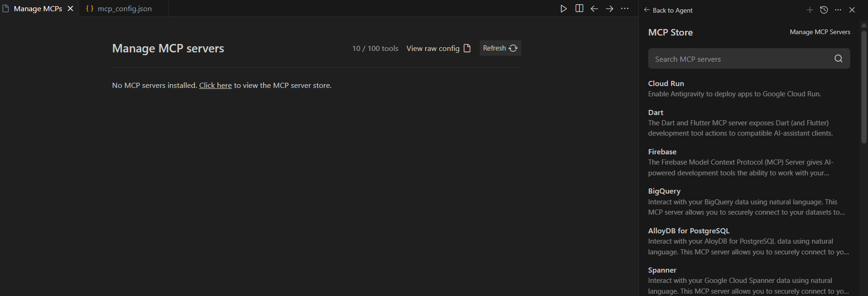Go Back to Agent view
Viewport: 868px width, 296px height.
click(668, 10)
